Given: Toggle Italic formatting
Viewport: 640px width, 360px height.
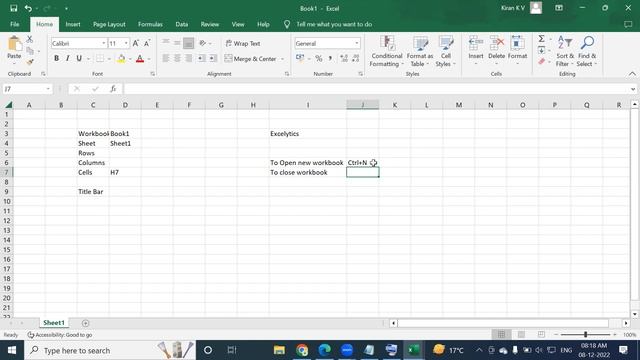Looking at the screenshot, I should tap(68, 59).
